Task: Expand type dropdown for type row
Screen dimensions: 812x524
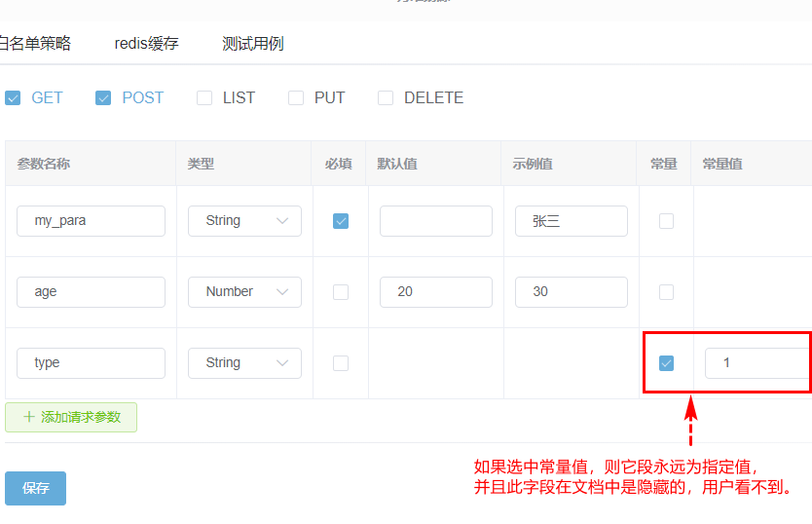Action: click(x=244, y=363)
